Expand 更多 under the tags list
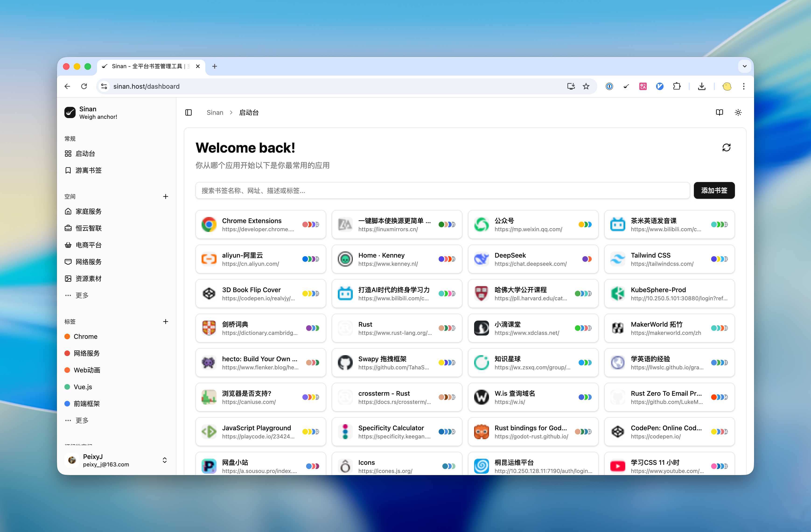The width and height of the screenshot is (811, 532). coord(82,420)
